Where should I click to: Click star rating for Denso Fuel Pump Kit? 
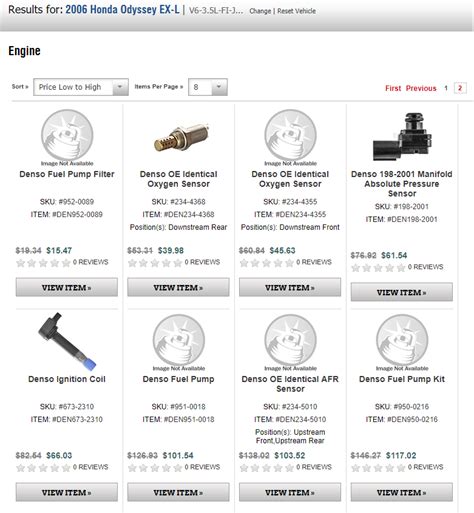pos(378,468)
